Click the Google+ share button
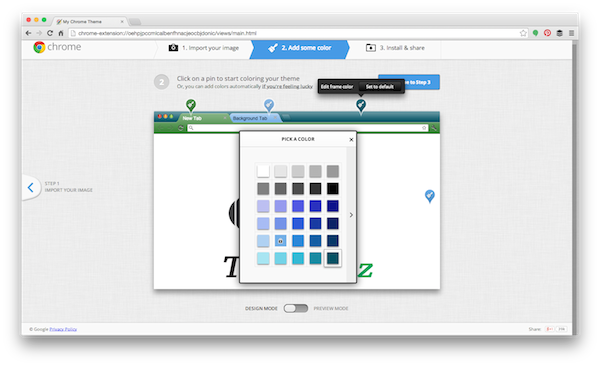This screenshot has width=600, height=366. tap(550, 329)
